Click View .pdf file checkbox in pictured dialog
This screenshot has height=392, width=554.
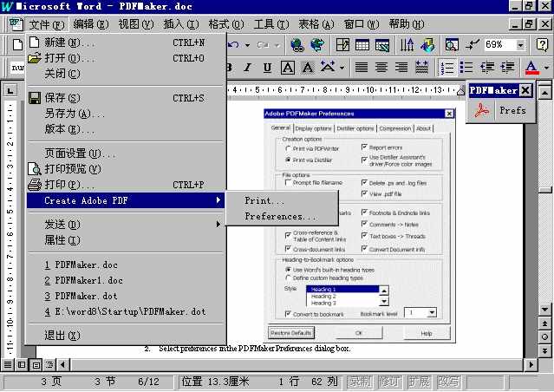364,193
